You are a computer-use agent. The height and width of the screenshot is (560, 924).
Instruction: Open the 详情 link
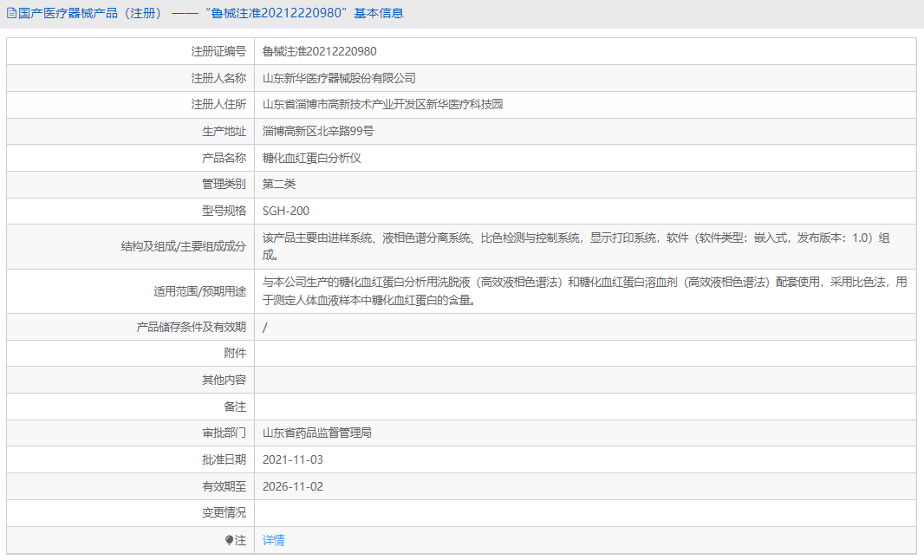point(274,539)
